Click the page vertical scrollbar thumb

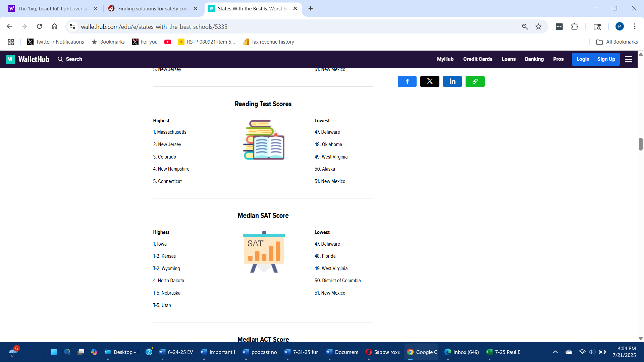(x=640, y=144)
